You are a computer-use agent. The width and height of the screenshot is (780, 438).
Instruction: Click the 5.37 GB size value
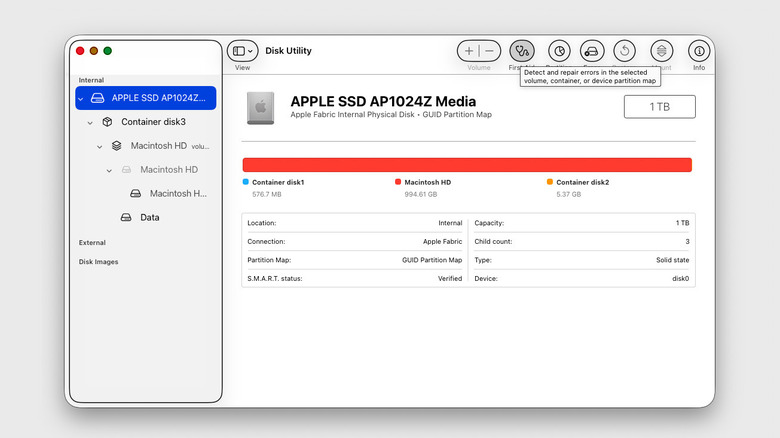point(569,194)
